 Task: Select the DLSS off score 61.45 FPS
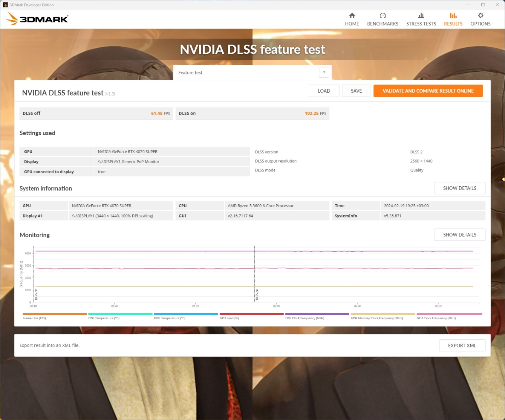pyautogui.click(x=161, y=113)
